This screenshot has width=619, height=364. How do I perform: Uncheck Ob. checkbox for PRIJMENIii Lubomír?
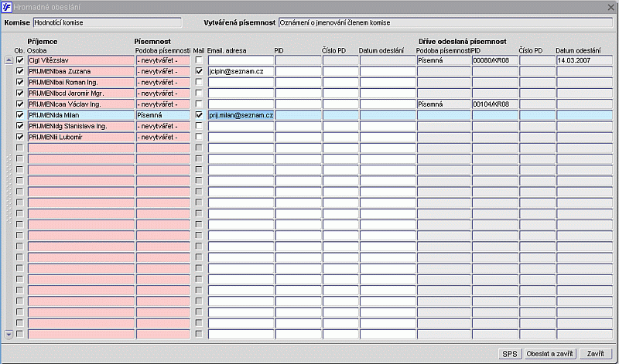20,137
